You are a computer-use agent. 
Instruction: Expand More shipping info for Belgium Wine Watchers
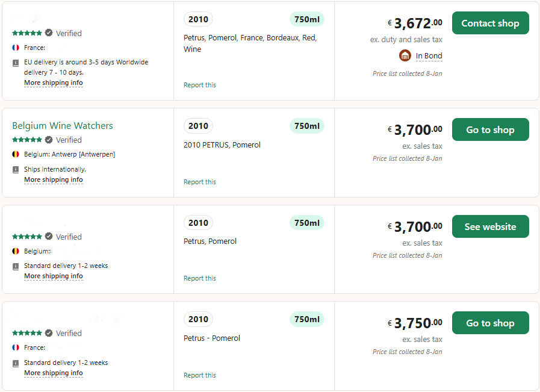(54, 180)
